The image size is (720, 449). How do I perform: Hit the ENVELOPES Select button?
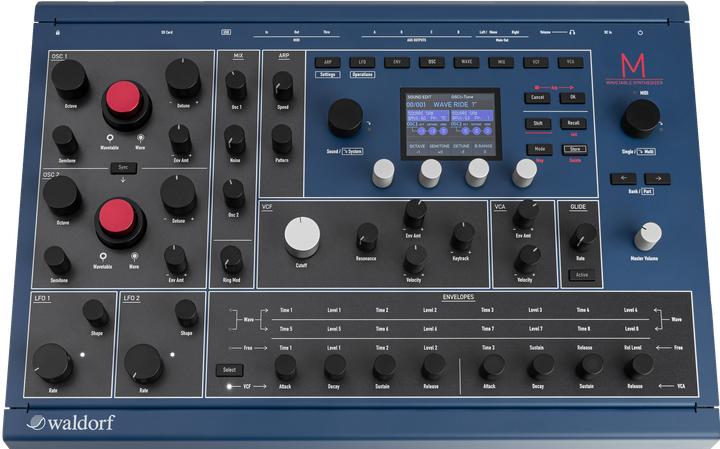coord(230,370)
